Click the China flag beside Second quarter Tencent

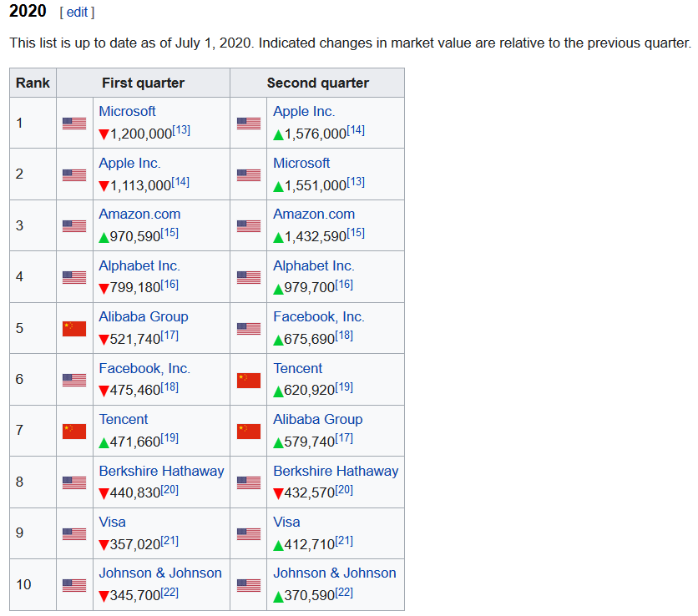tap(249, 380)
